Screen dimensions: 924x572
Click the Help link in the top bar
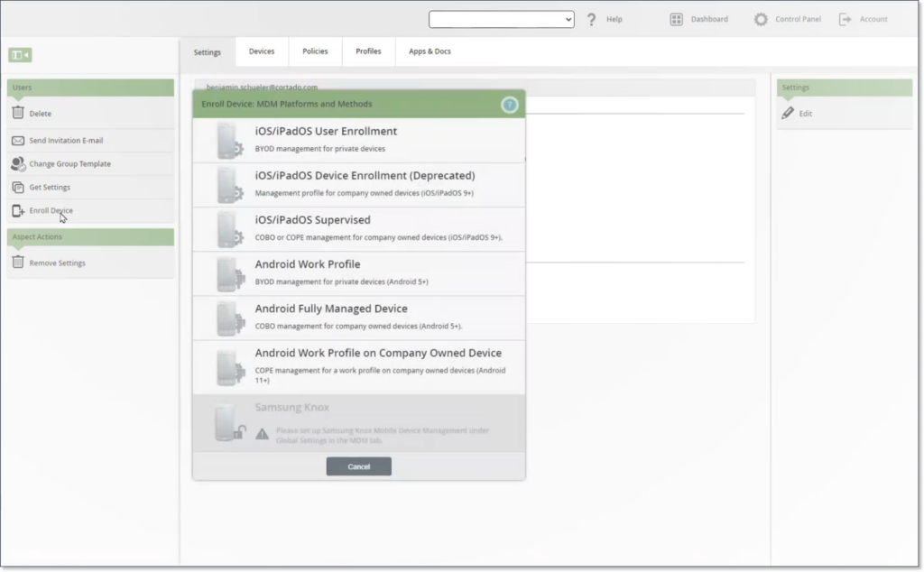pos(614,20)
